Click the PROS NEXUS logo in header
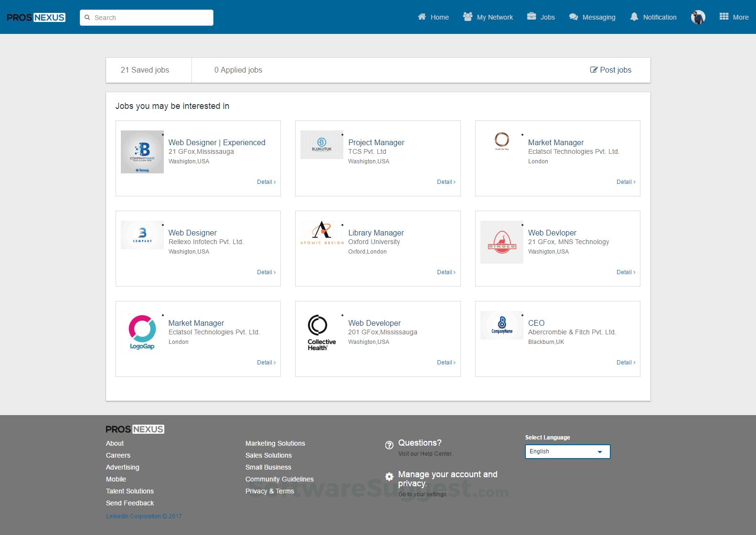 [x=36, y=18]
